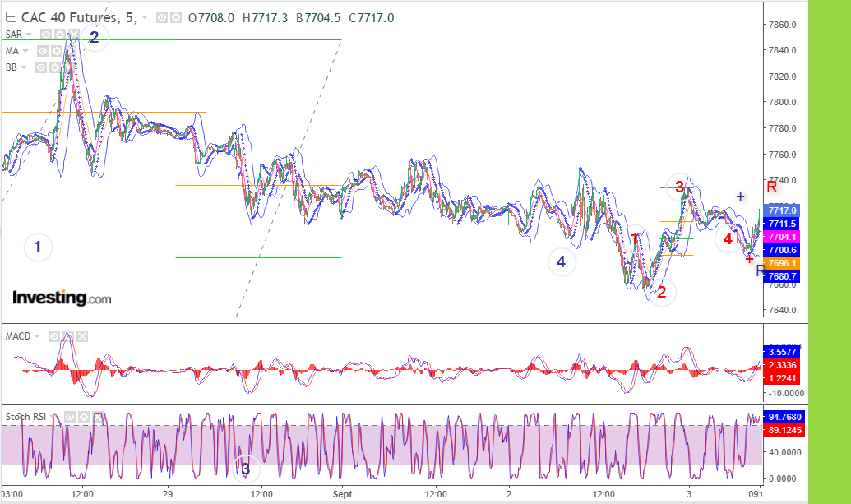Click the Stoch RSI indicator label
The width and height of the screenshot is (851, 504).
[25, 417]
